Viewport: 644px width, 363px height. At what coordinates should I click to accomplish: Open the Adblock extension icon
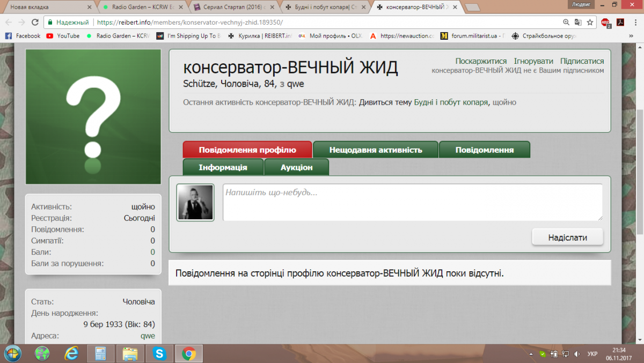tap(605, 23)
